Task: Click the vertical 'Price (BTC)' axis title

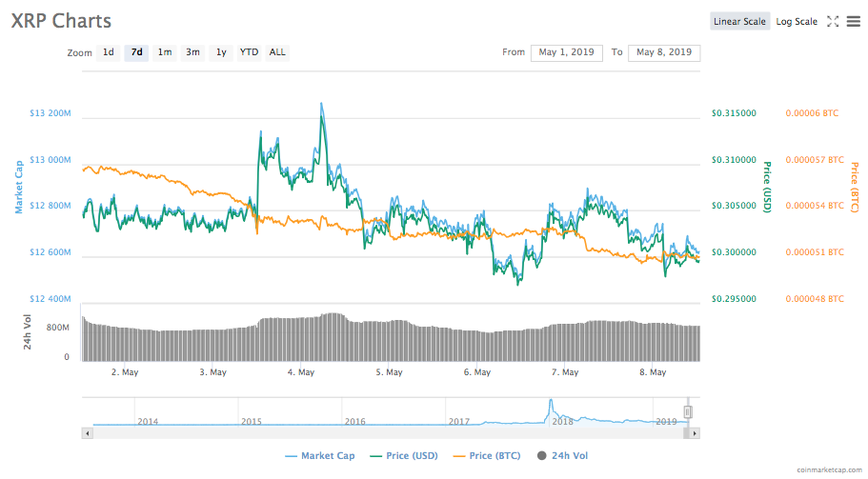Action: click(x=855, y=187)
